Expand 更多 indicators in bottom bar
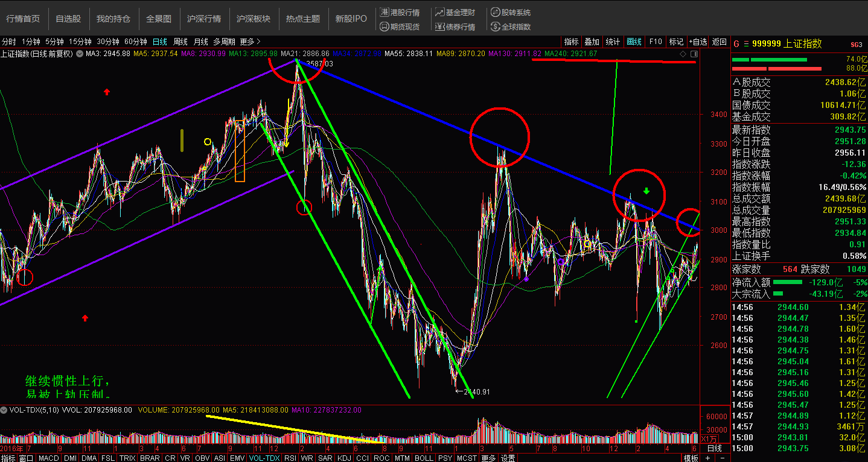The image size is (868, 462). pyautogui.click(x=488, y=458)
